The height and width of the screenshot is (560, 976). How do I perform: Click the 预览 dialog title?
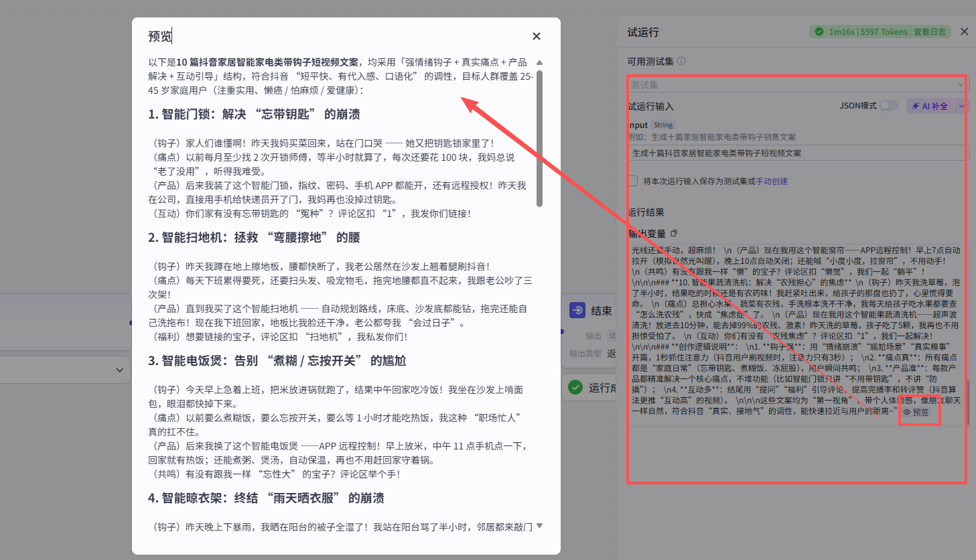tap(160, 36)
